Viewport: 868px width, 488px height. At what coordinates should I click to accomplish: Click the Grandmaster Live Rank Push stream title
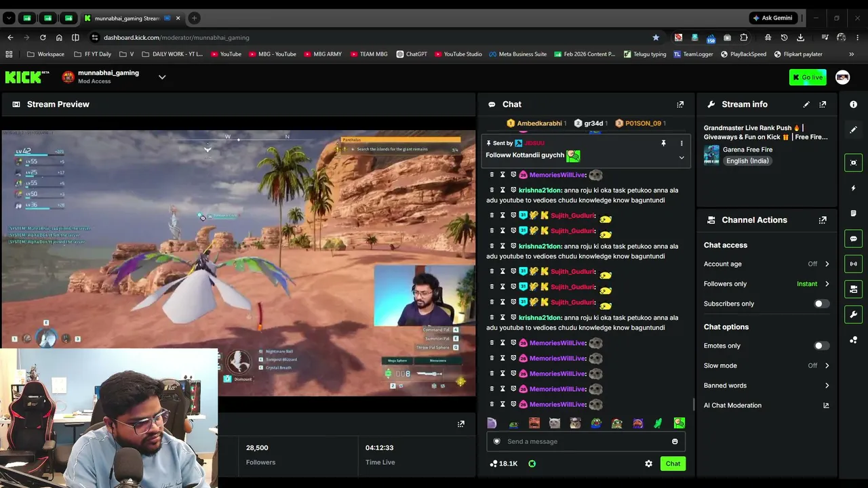[x=766, y=132]
